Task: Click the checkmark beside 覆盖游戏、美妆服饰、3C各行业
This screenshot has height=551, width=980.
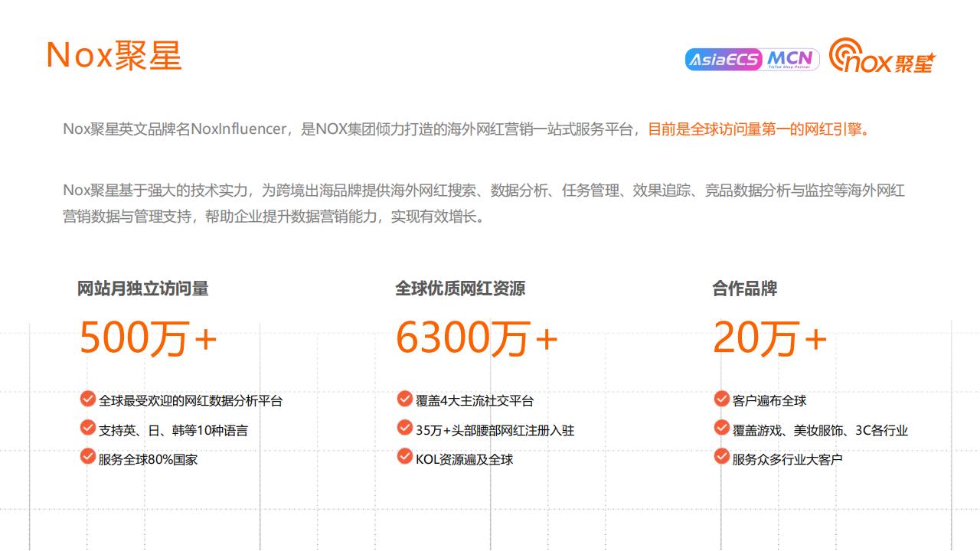Action: 721,428
